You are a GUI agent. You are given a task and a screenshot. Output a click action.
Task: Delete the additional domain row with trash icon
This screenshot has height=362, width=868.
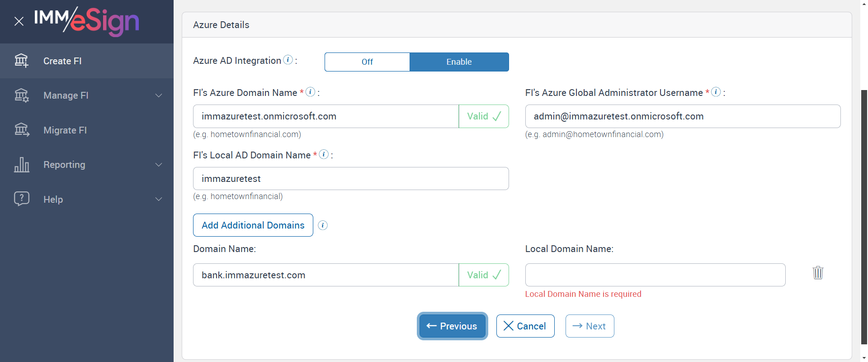coord(818,273)
